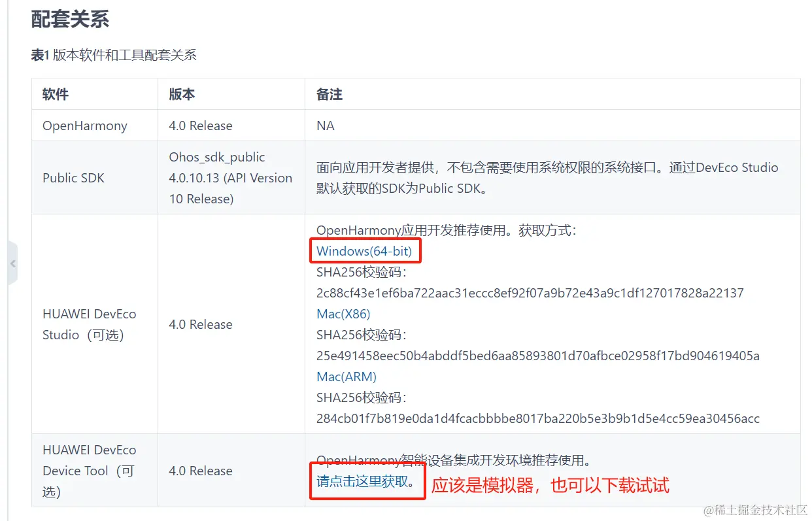Select the text OpenHarmony应用开发推荐使用。获取方式
Screen dimensions: 812x521
click(446, 230)
